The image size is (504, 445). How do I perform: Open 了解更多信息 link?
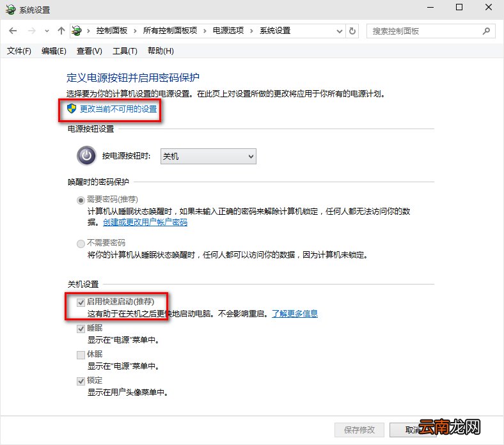pyautogui.click(x=295, y=313)
